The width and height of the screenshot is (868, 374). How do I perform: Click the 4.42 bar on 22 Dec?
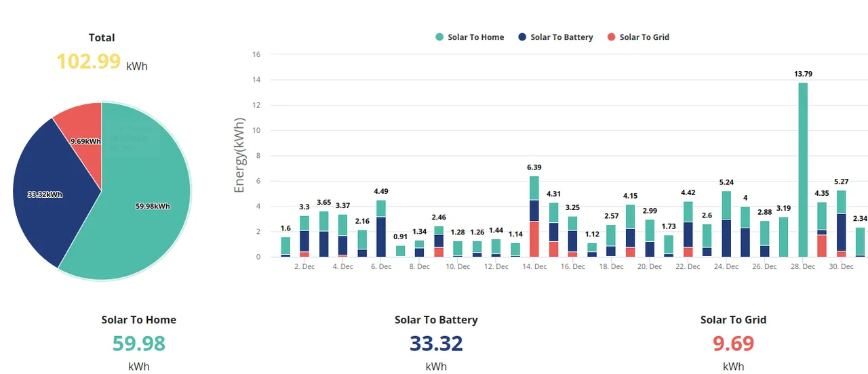(688, 229)
